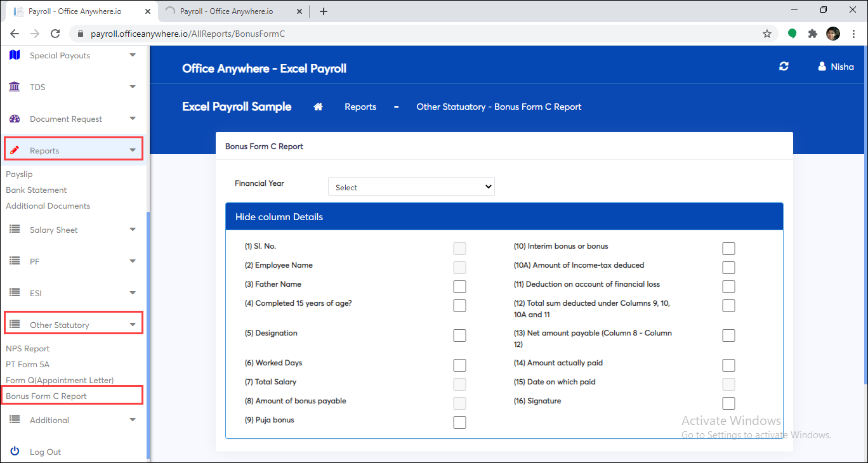Tick the Amount actually paid checkbox
868x463 pixels.
pos(729,365)
